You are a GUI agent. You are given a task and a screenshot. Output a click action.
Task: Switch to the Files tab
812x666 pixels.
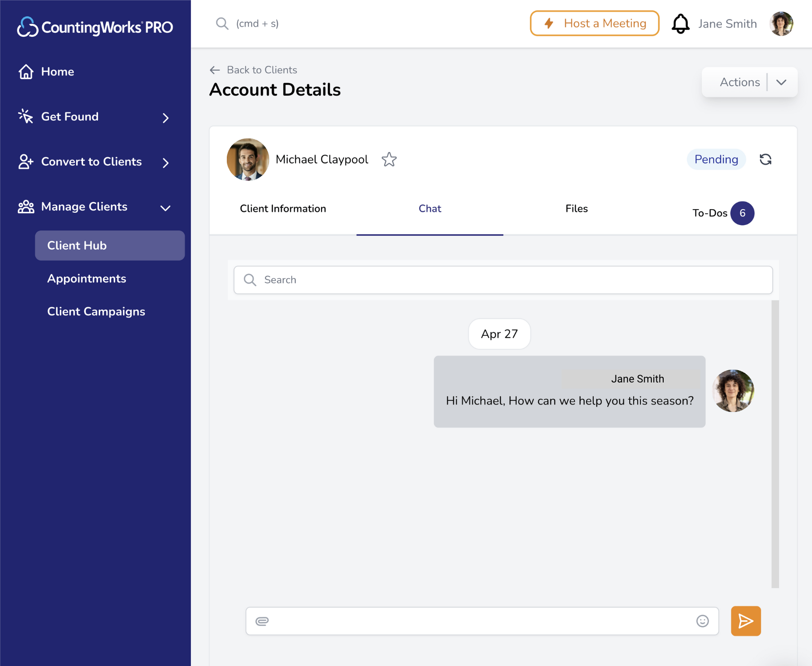[576, 209]
